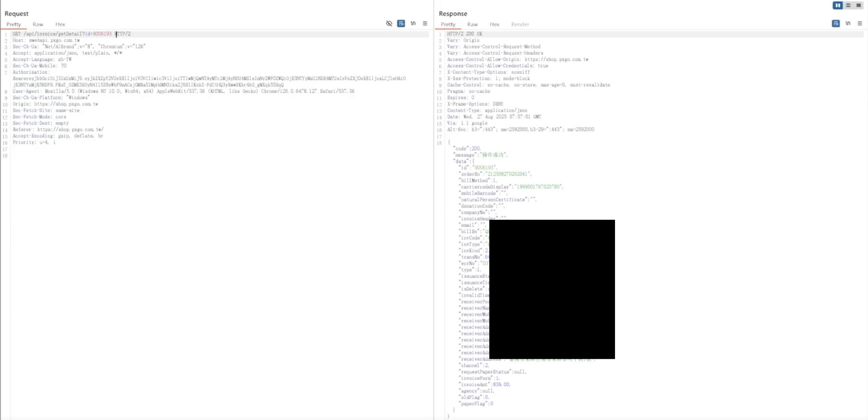Click the Alt-Svc response header
The height and width of the screenshot is (420, 868).
520,129
